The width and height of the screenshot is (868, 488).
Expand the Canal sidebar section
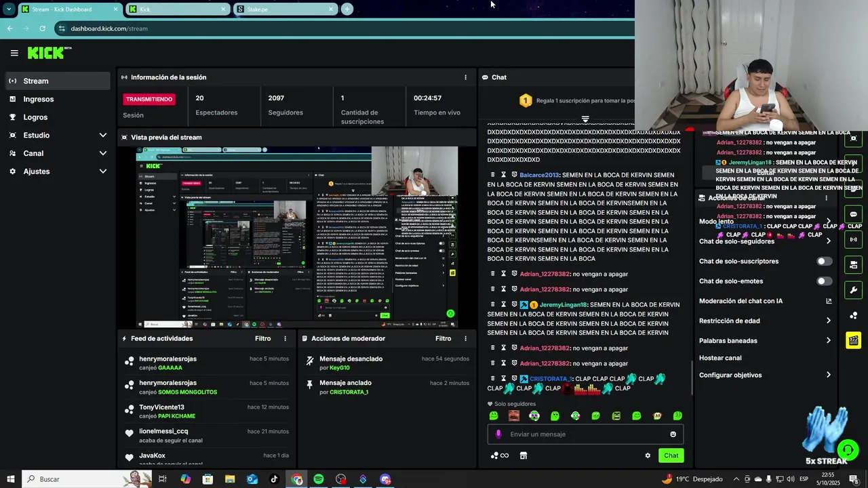[57, 153]
